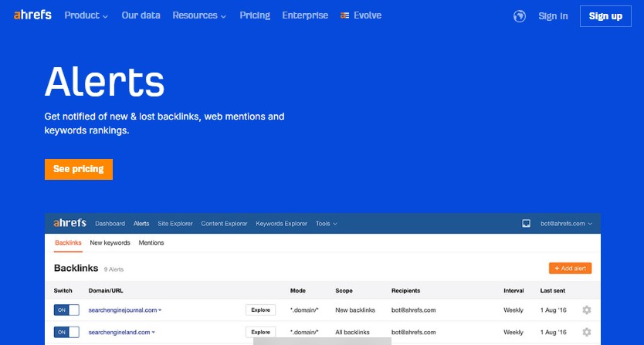Click the Evolve logo icon
Viewport: 644px width, 345px height.
click(344, 15)
